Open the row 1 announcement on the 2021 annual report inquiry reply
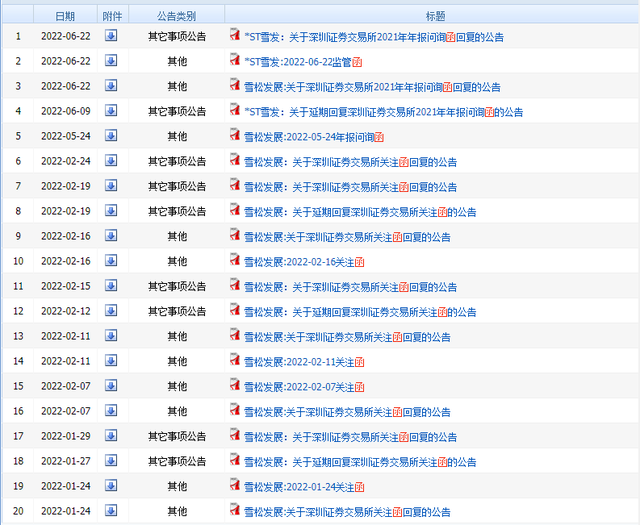Screen dimensions: 640x525 click(374, 37)
